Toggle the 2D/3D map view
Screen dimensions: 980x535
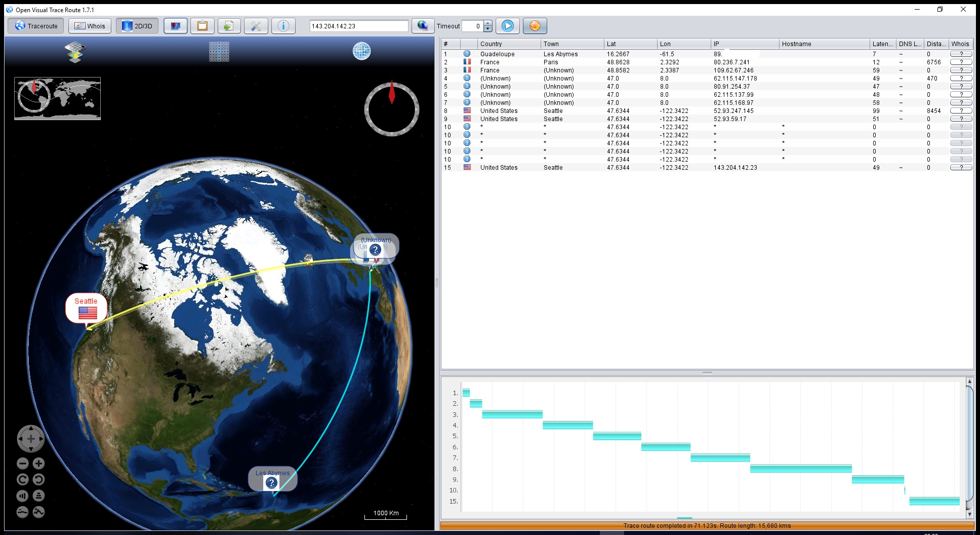pyautogui.click(x=137, y=26)
